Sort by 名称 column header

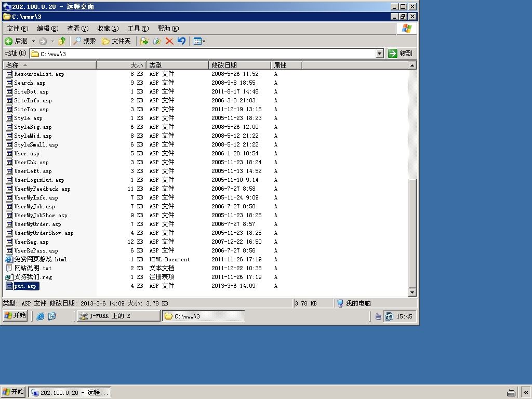[49, 65]
